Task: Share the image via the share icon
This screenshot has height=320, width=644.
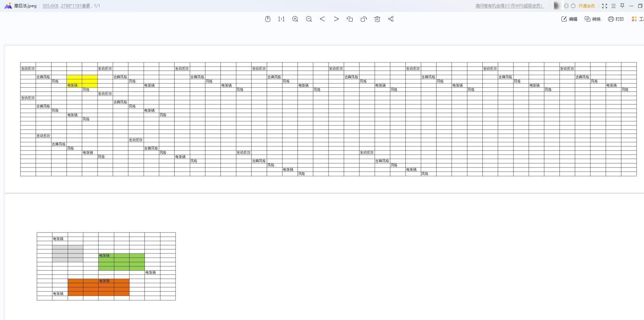Action: (391, 19)
